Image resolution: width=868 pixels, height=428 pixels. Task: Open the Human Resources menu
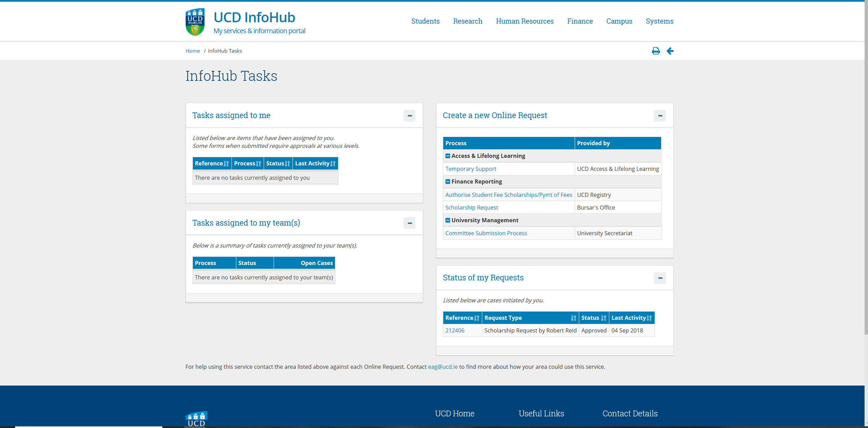(x=524, y=21)
